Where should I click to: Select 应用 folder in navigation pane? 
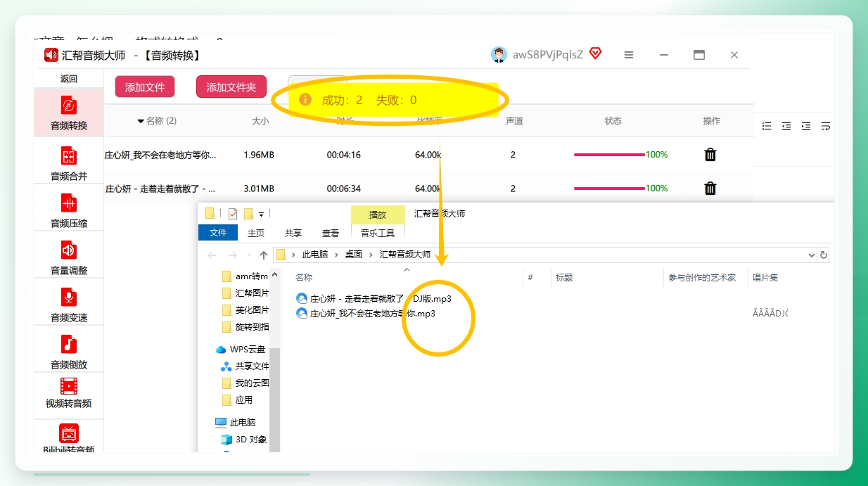[x=237, y=400]
